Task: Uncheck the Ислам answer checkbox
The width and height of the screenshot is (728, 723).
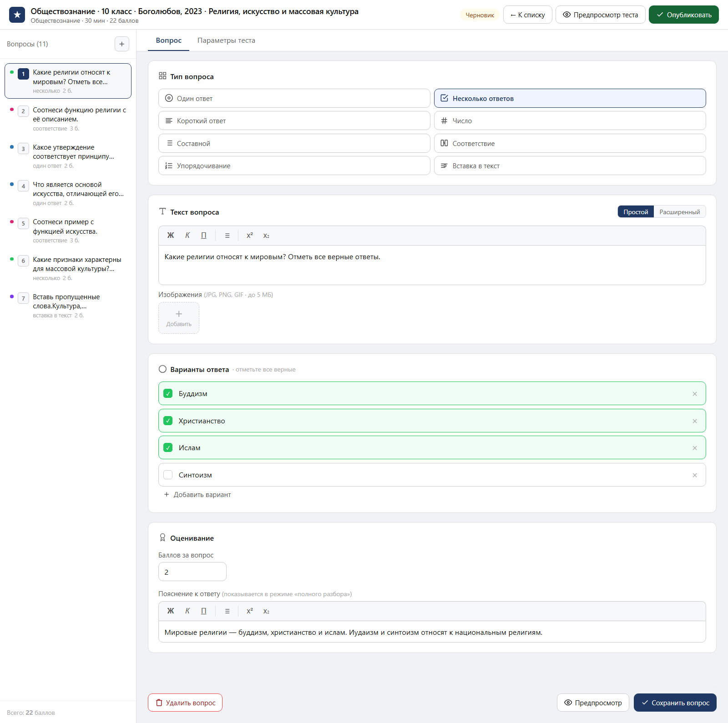Action: [x=168, y=448]
